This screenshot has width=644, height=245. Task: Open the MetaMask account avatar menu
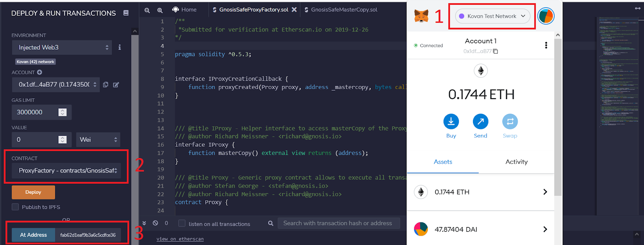click(546, 16)
